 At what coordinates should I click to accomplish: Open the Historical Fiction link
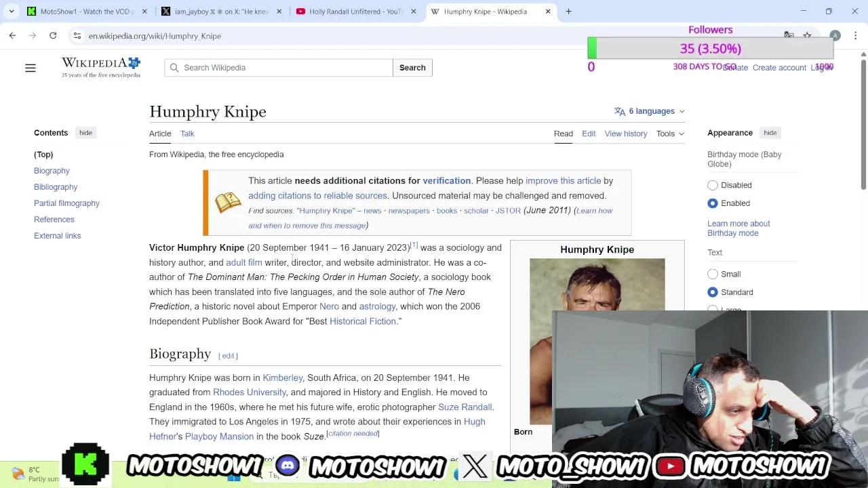(x=362, y=321)
